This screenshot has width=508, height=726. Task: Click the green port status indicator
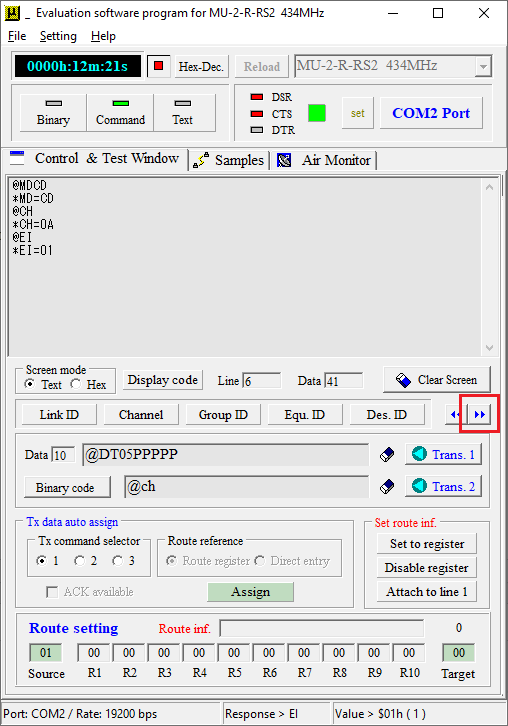point(317,113)
